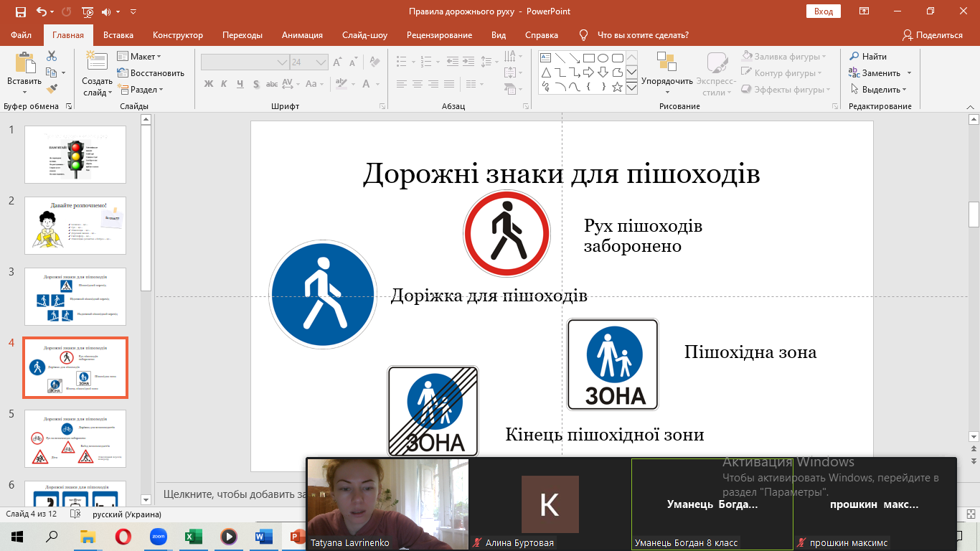The image size is (980, 551).
Task: Click the русский (Украина) language indicator
Action: click(127, 514)
